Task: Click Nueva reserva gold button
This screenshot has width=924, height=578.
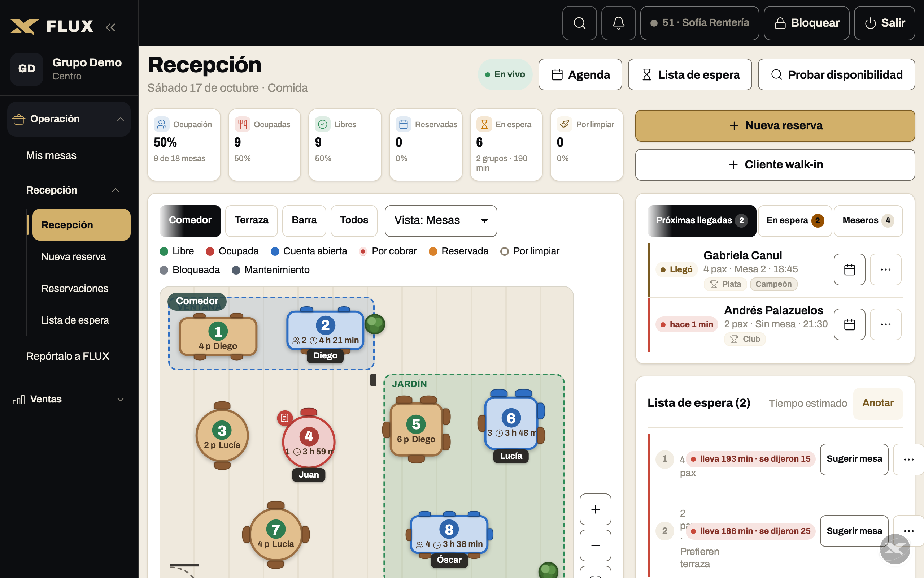Action: pos(775,126)
